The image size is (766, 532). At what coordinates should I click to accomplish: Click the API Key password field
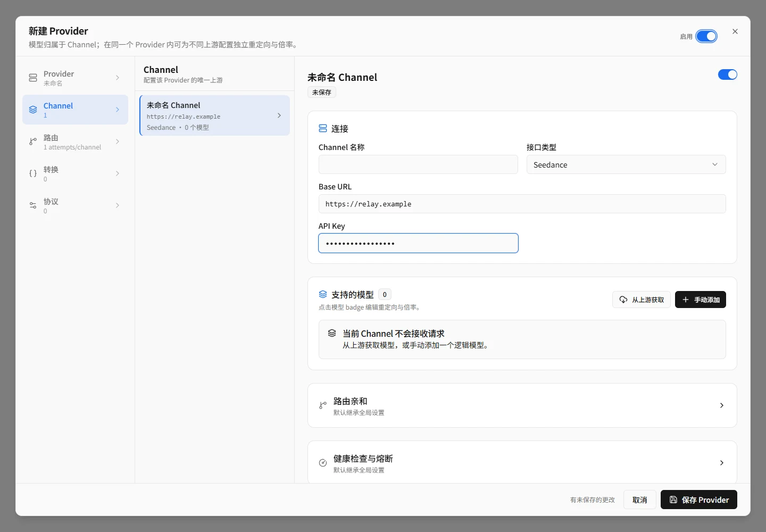pyautogui.click(x=418, y=243)
